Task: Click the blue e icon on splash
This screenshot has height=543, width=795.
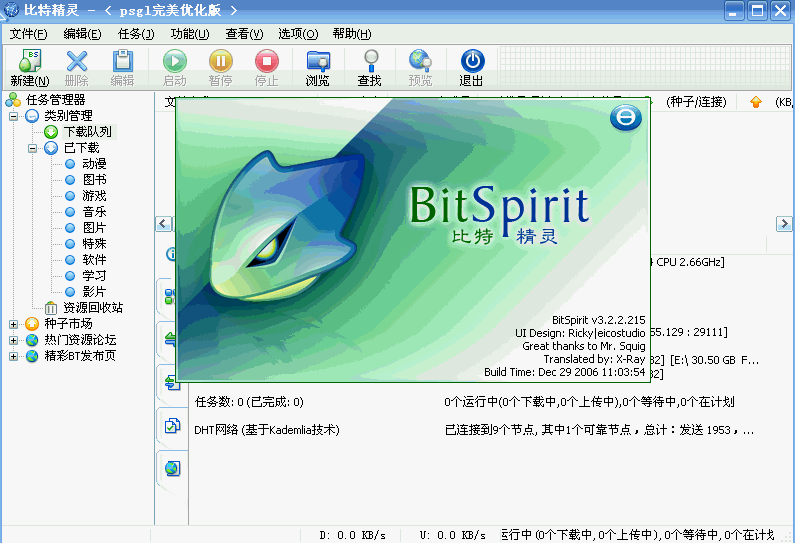Action: click(626, 118)
